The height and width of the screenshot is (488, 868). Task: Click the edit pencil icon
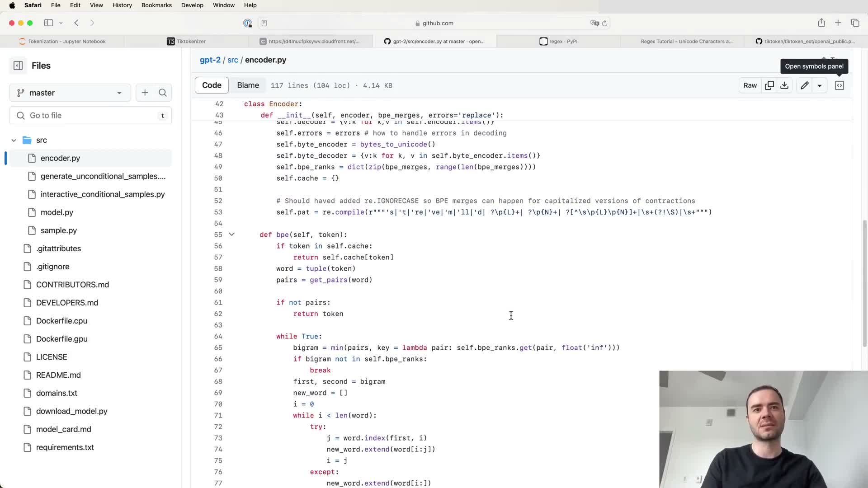(x=804, y=85)
